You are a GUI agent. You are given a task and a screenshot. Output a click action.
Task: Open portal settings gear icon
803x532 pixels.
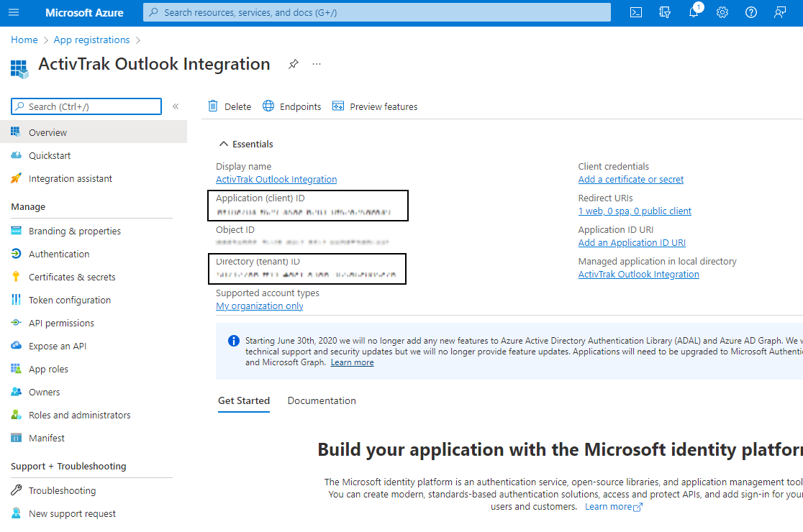(722, 12)
